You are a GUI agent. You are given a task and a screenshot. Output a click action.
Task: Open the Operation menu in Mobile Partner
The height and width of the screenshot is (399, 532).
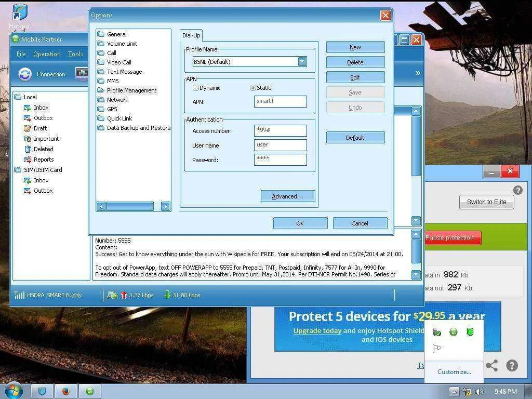click(47, 54)
